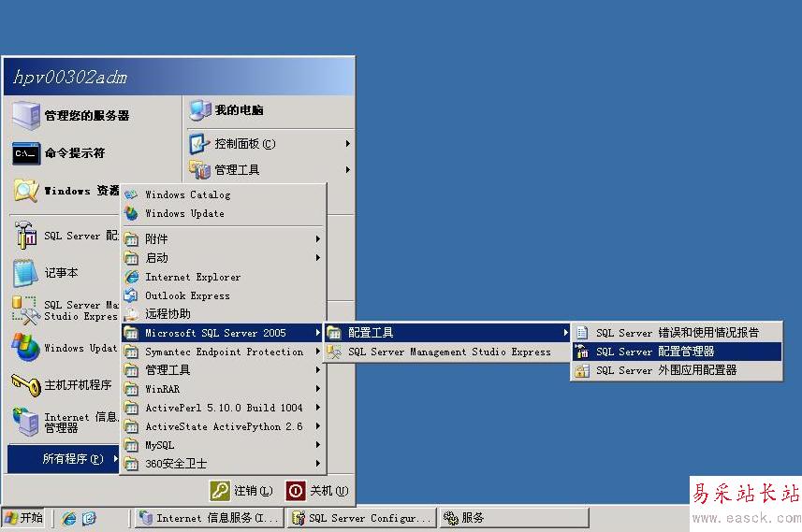Open the My Computer icon
This screenshot has width=802, height=532.
coord(199,110)
